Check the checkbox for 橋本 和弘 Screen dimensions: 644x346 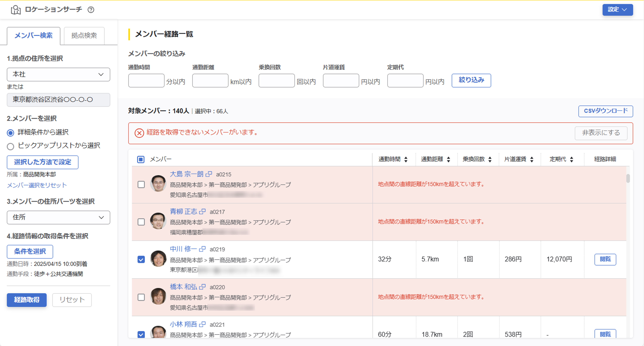[x=141, y=297]
